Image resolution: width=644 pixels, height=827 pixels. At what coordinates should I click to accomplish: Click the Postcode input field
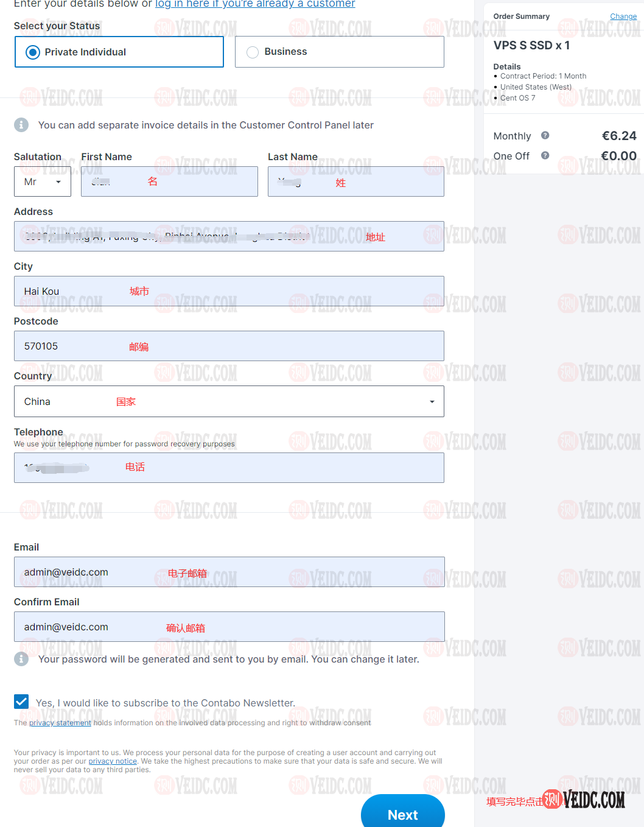tap(229, 346)
